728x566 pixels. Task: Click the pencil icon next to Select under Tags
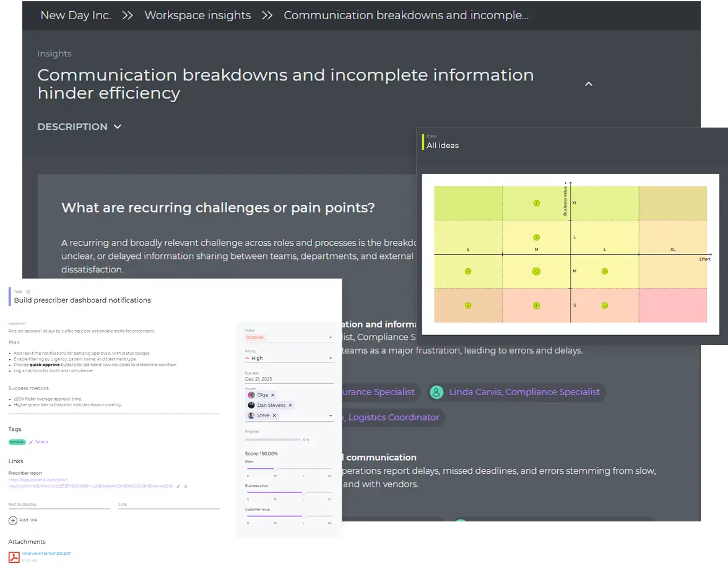pos(30,442)
